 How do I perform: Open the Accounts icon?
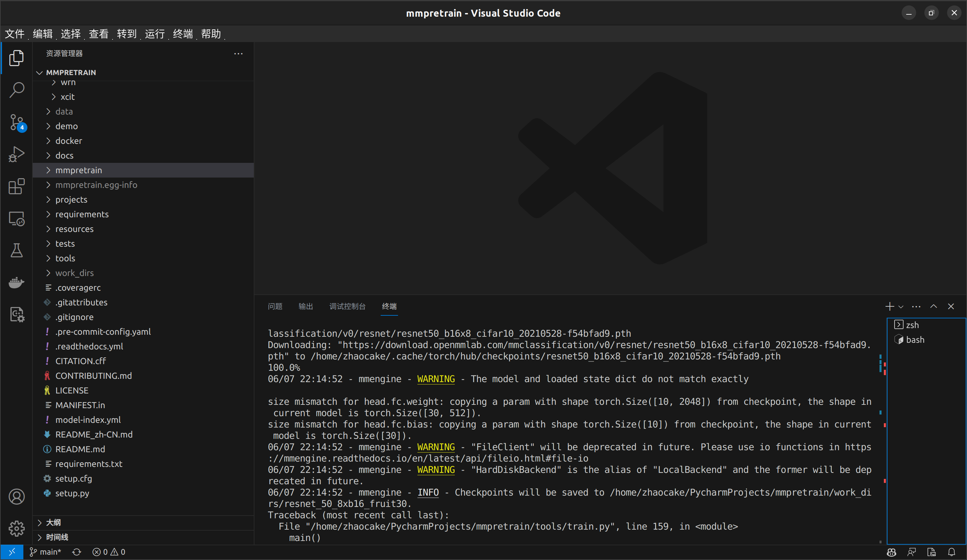tap(16, 497)
